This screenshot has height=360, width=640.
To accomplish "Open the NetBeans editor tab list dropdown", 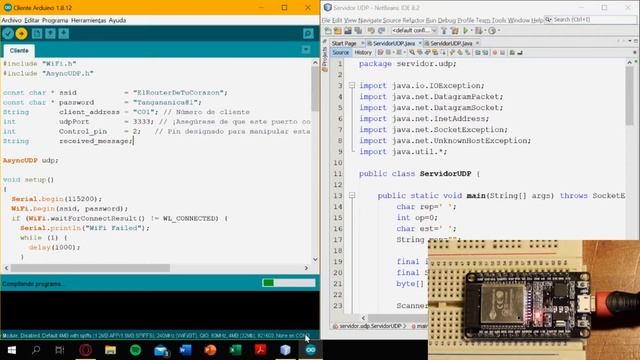I will (630, 41).
